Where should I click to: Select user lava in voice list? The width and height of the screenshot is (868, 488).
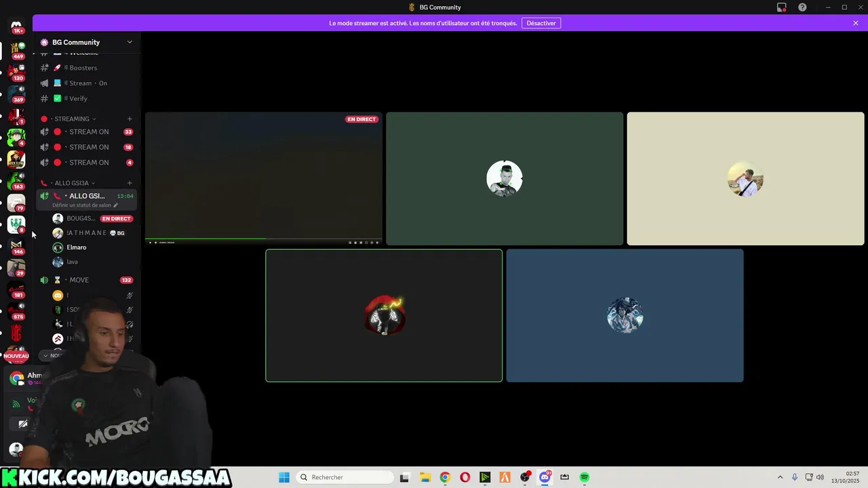pyautogui.click(x=92, y=262)
